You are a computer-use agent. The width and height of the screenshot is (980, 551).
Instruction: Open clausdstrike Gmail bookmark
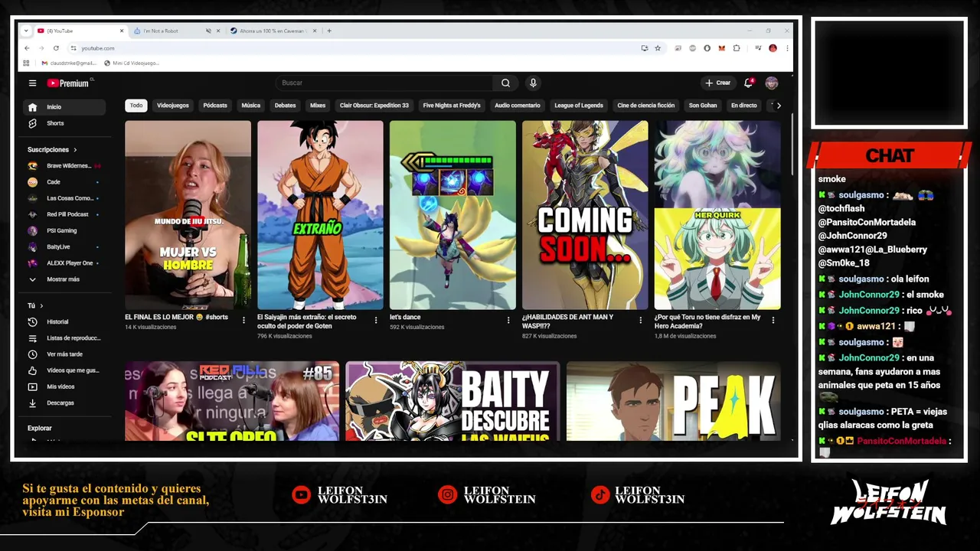coord(69,63)
